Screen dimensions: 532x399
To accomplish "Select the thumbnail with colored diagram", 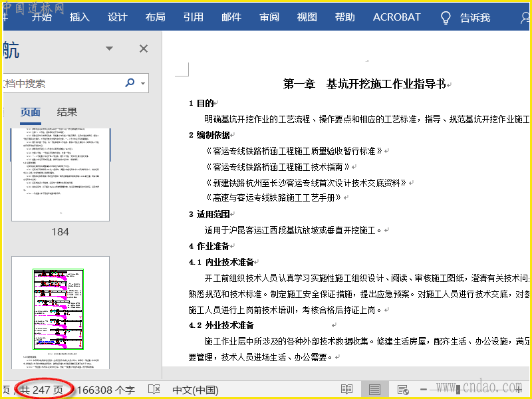I will click(61, 313).
